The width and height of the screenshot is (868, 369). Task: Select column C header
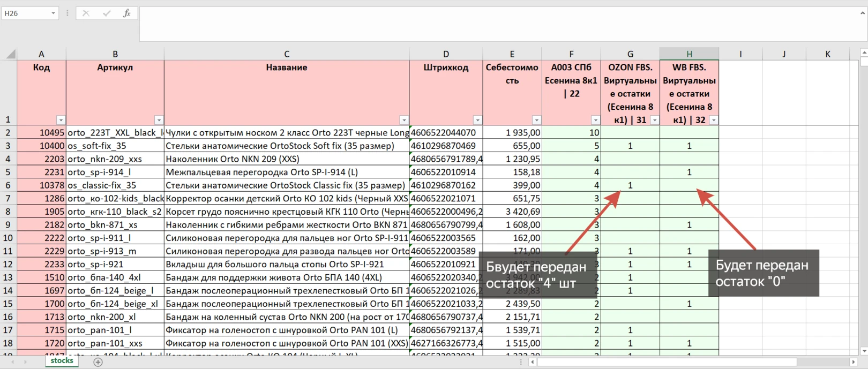click(287, 54)
